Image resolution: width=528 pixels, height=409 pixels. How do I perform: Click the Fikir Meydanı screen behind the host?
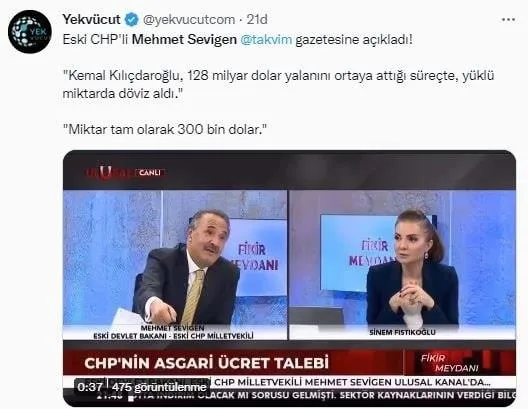click(x=360, y=252)
